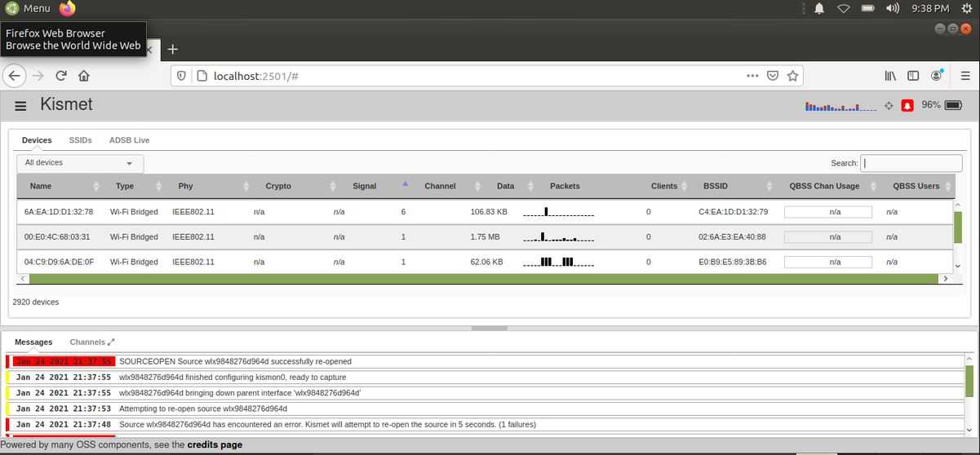The height and width of the screenshot is (455, 980).
Task: Click the Kismet battery status icon
Action: point(952,105)
